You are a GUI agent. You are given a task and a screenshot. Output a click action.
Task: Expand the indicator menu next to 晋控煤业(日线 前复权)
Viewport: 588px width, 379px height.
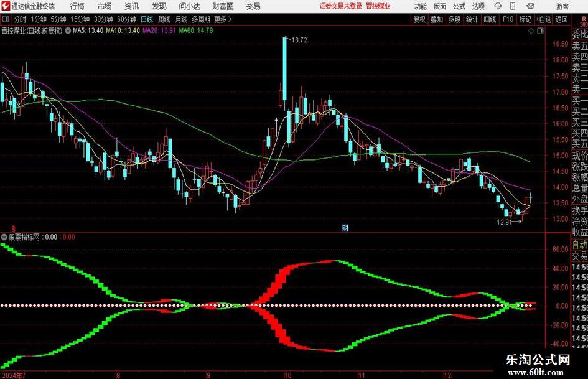point(68,30)
